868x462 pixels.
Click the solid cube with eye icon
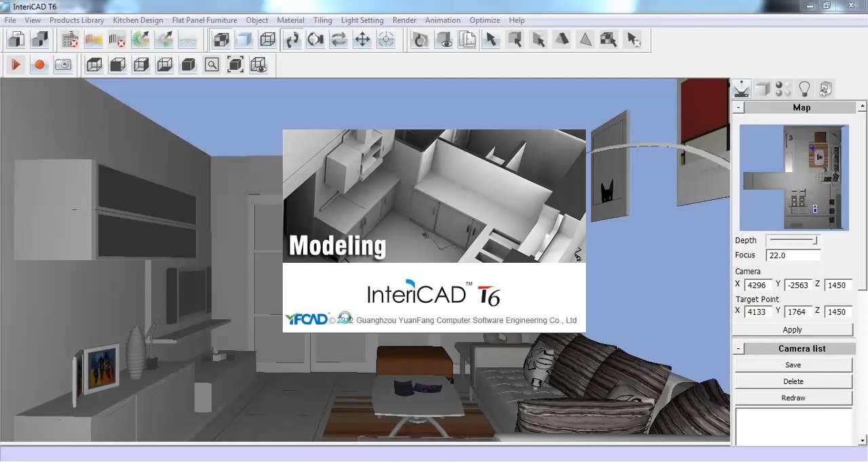click(444, 40)
